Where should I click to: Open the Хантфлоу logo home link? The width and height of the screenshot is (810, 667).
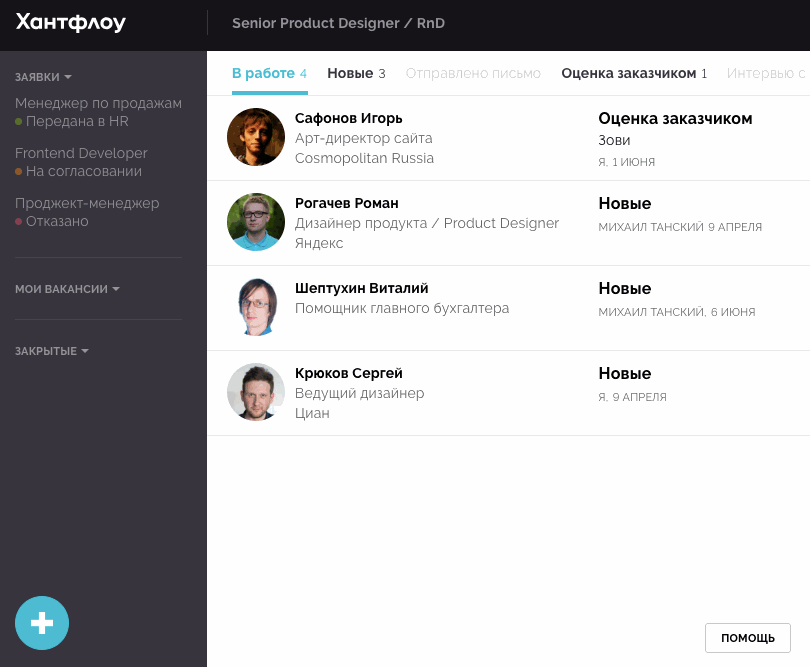71,23
